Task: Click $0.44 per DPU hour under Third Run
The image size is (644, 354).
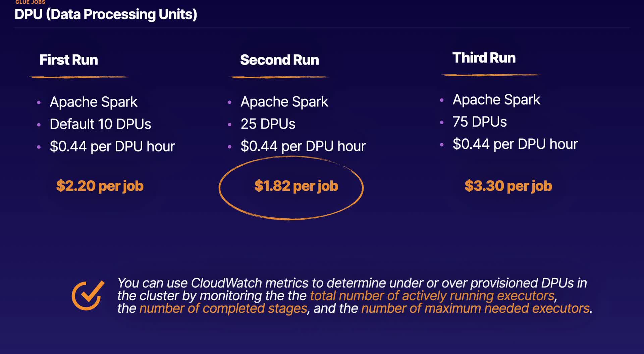Action: pyautogui.click(x=515, y=144)
